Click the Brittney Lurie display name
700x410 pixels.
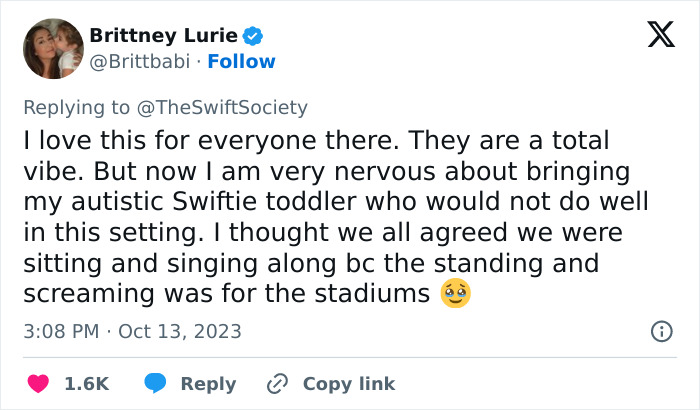coord(165,37)
